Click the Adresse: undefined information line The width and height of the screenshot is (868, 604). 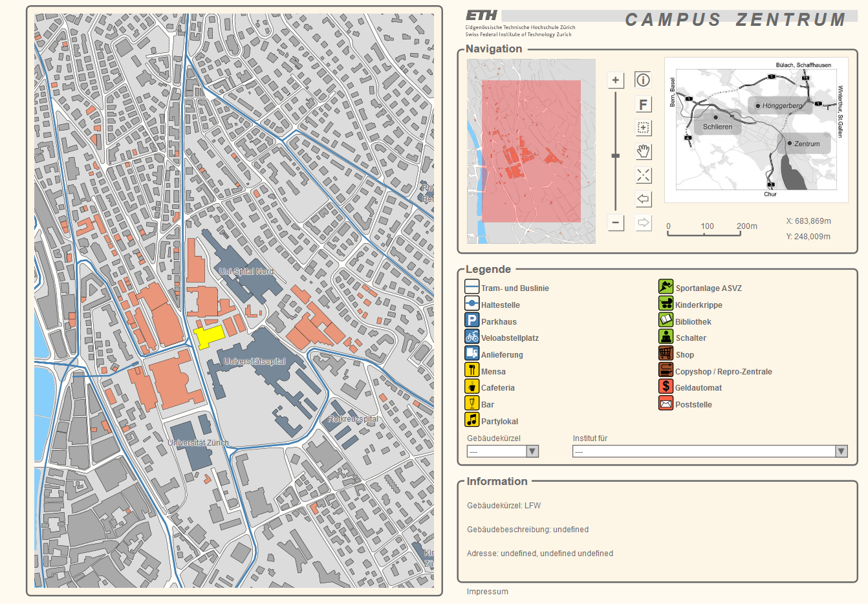540,554
